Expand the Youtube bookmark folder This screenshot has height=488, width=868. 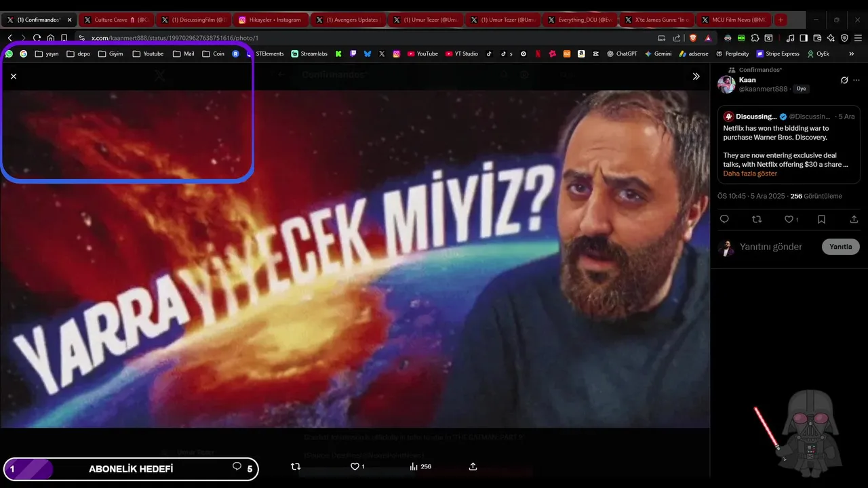[148, 54]
